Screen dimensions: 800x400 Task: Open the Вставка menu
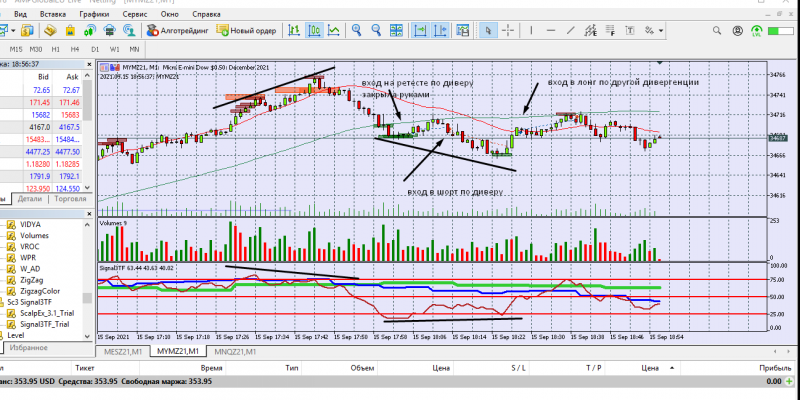(x=53, y=14)
